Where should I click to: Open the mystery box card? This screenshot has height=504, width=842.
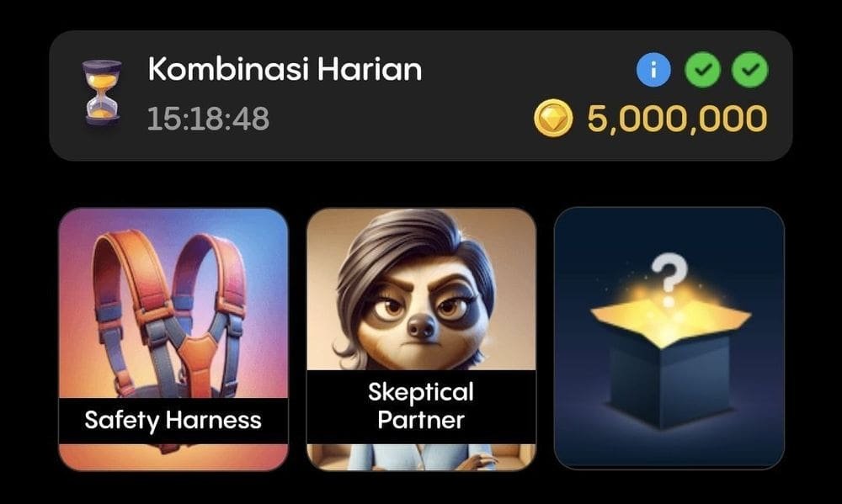669,338
